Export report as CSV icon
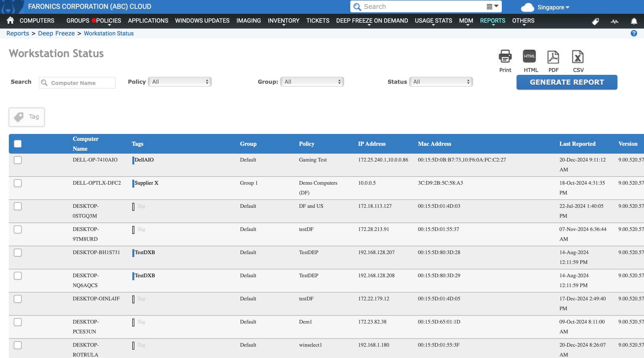 (x=578, y=57)
